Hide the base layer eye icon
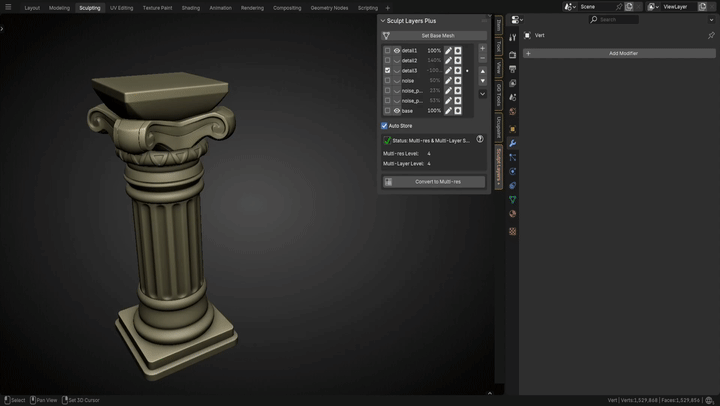 pos(397,111)
